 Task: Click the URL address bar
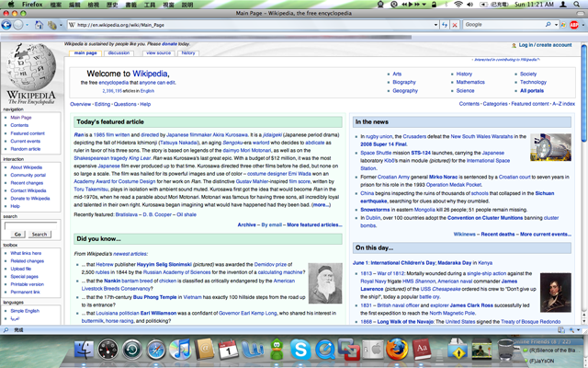tap(255, 25)
